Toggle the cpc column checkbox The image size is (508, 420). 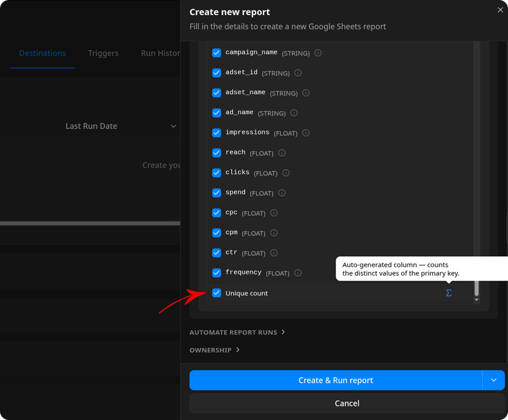(216, 213)
